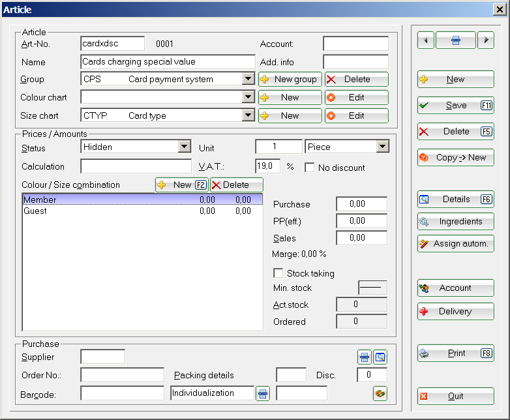The height and width of the screenshot is (420, 510).
Task: Click the Min. stock line swatch box
Action: (372, 288)
